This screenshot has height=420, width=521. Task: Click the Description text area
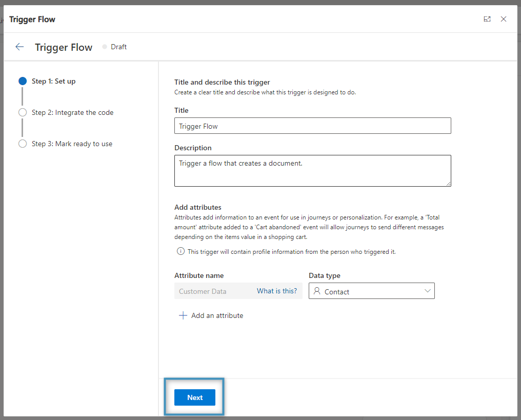(x=313, y=171)
